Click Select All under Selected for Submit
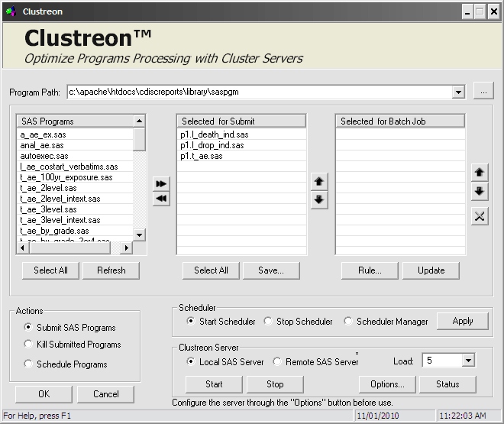The image size is (504, 424). [211, 270]
